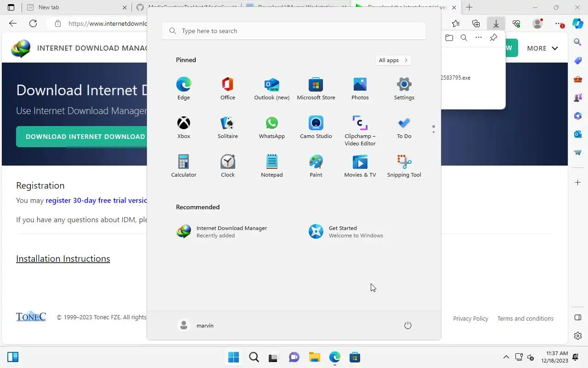Search downloads in Downloads panel
Viewport: 588px width, 368px height.
464,38
